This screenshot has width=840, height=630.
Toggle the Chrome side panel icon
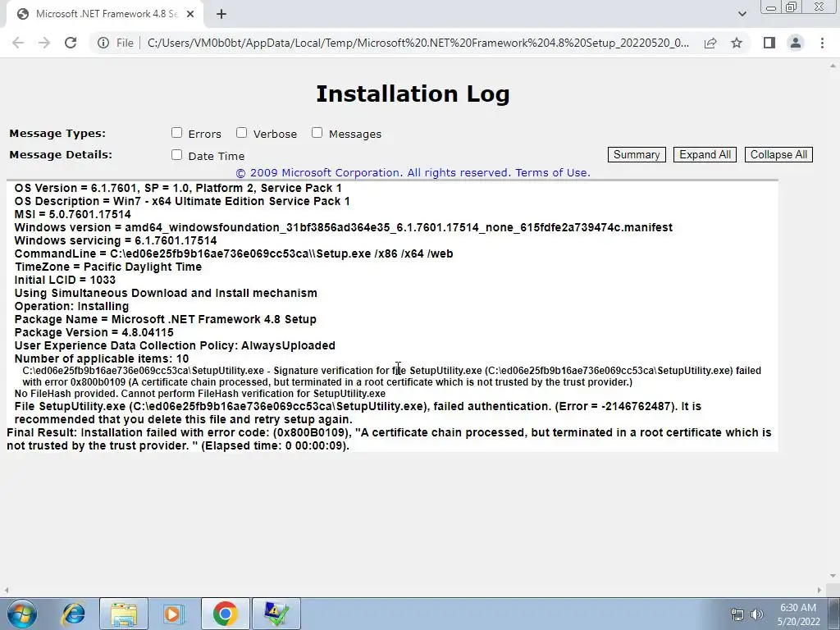[x=769, y=43]
